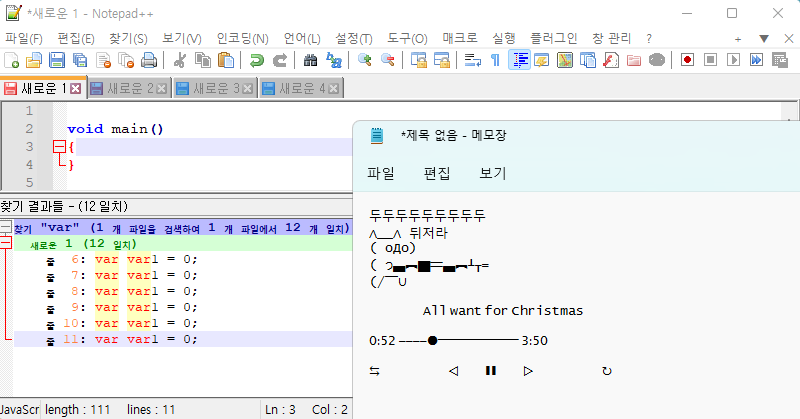
Task: Toggle file monitoring eye icon
Action: [657, 60]
